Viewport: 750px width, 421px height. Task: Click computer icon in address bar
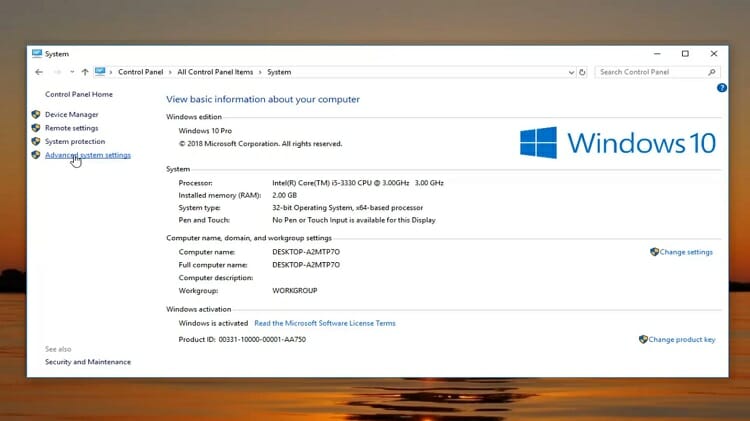click(99, 72)
